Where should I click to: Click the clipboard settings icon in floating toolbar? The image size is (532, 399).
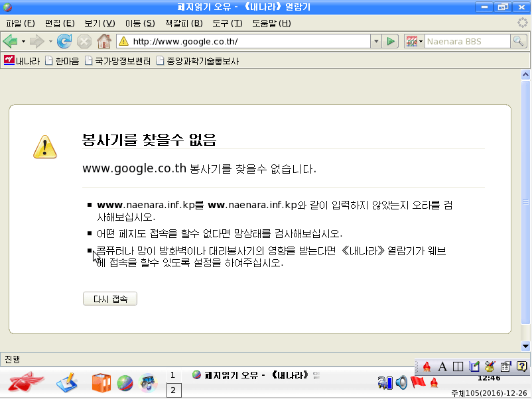(505, 367)
